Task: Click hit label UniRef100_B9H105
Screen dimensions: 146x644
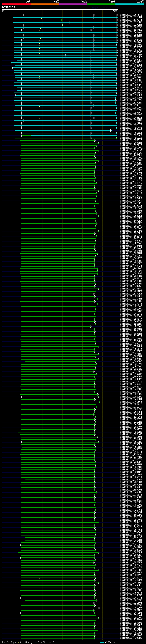Action: [131, 42]
